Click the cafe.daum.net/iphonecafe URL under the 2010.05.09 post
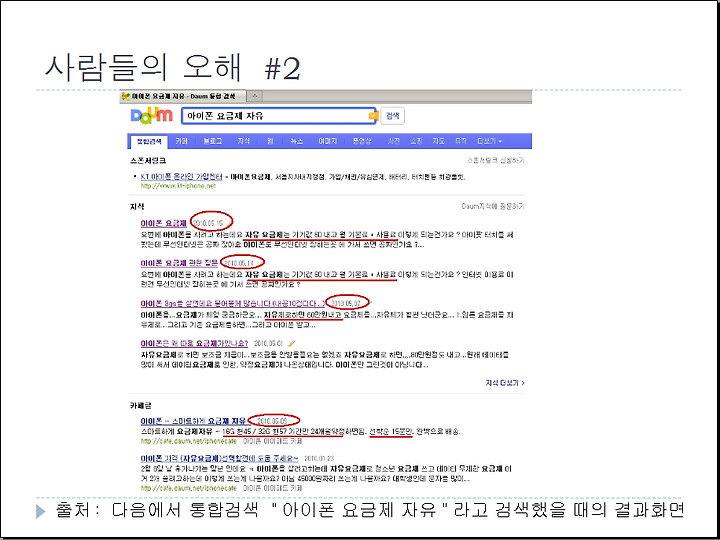Image resolution: width=720 pixels, height=540 pixels. click(189, 441)
